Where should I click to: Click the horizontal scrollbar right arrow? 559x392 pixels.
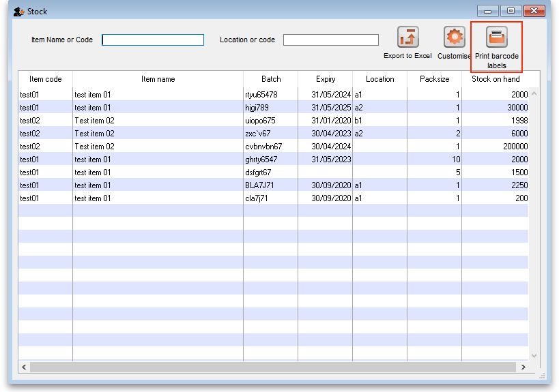click(523, 367)
